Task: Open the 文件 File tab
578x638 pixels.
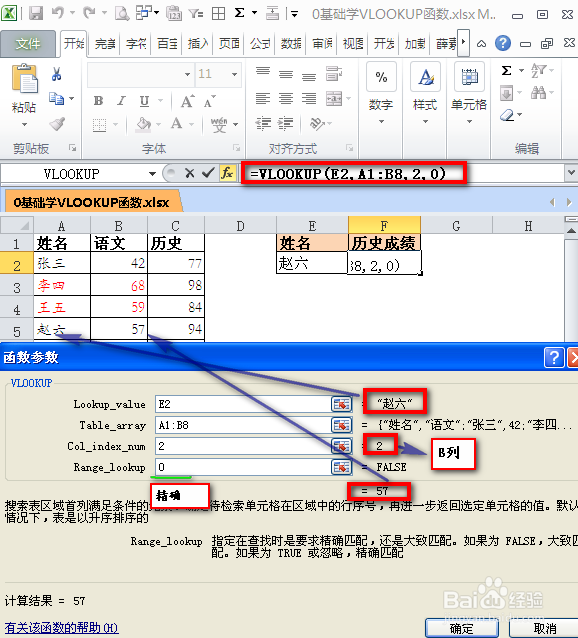Action: pyautogui.click(x=28, y=44)
